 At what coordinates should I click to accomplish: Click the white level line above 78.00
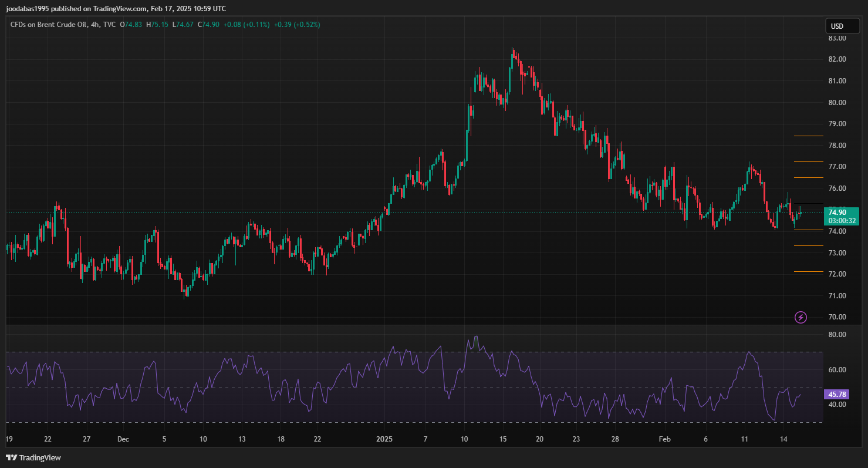[x=809, y=136]
